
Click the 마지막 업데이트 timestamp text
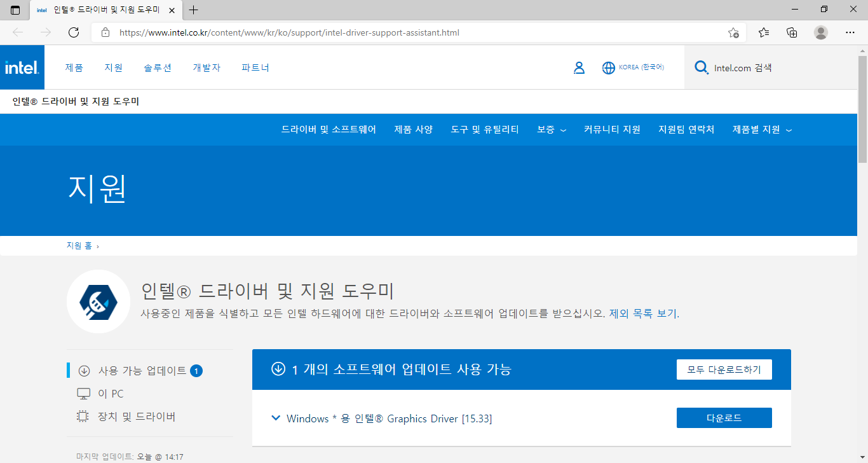(130, 457)
